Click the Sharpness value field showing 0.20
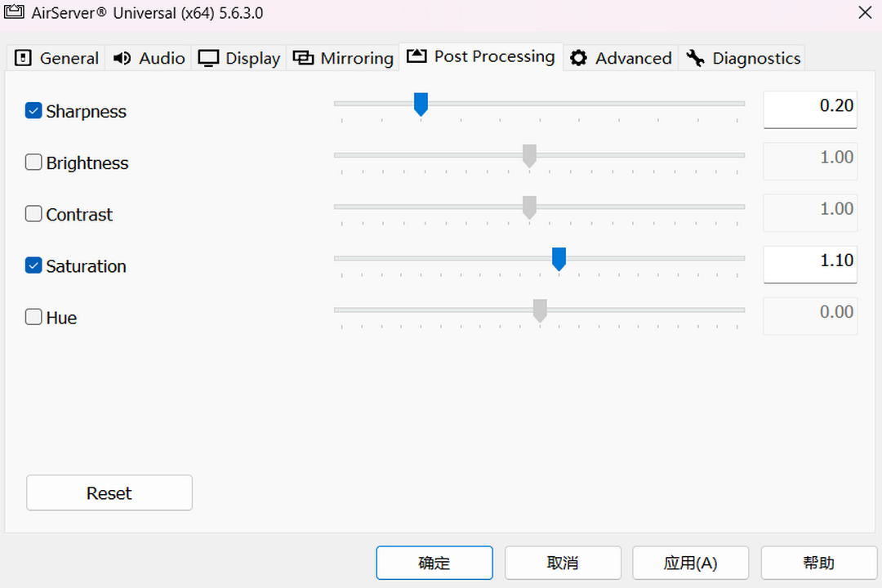This screenshot has height=588, width=882. (x=810, y=109)
